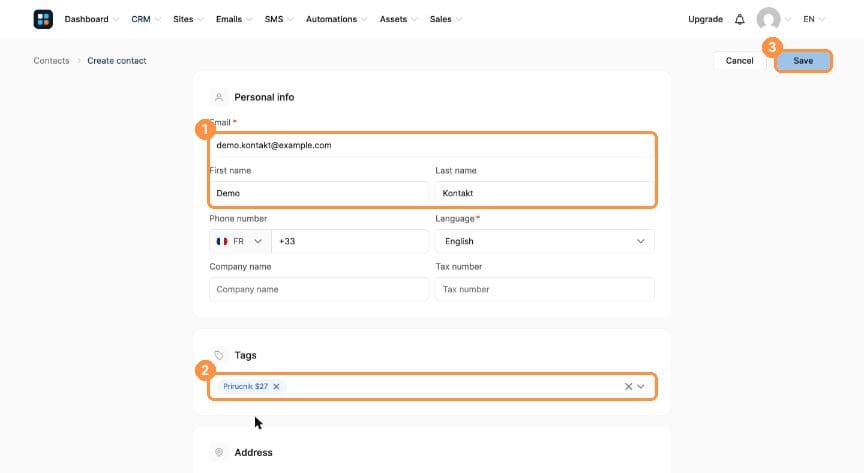
Task: Click the Personal info heading
Action: click(x=264, y=98)
